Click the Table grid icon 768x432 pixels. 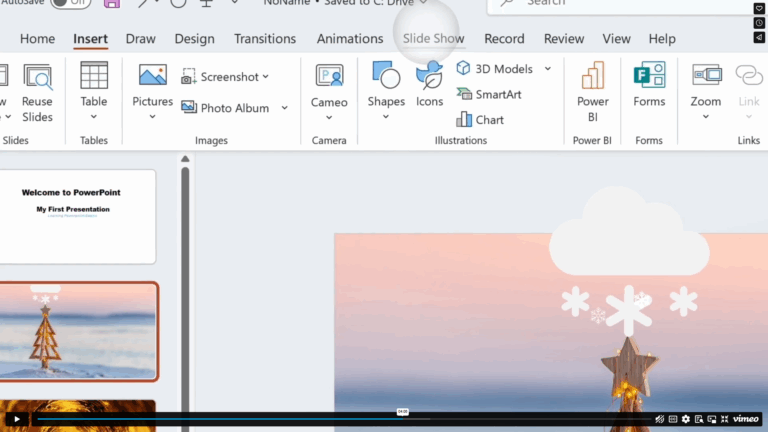94,75
